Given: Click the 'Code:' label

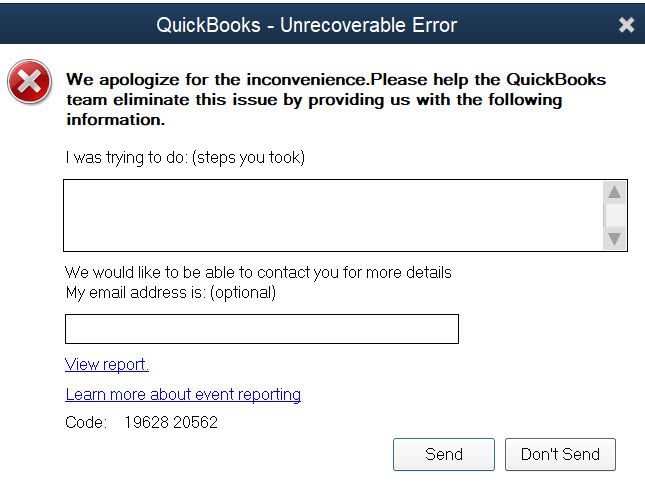Looking at the screenshot, I should 86,423.
